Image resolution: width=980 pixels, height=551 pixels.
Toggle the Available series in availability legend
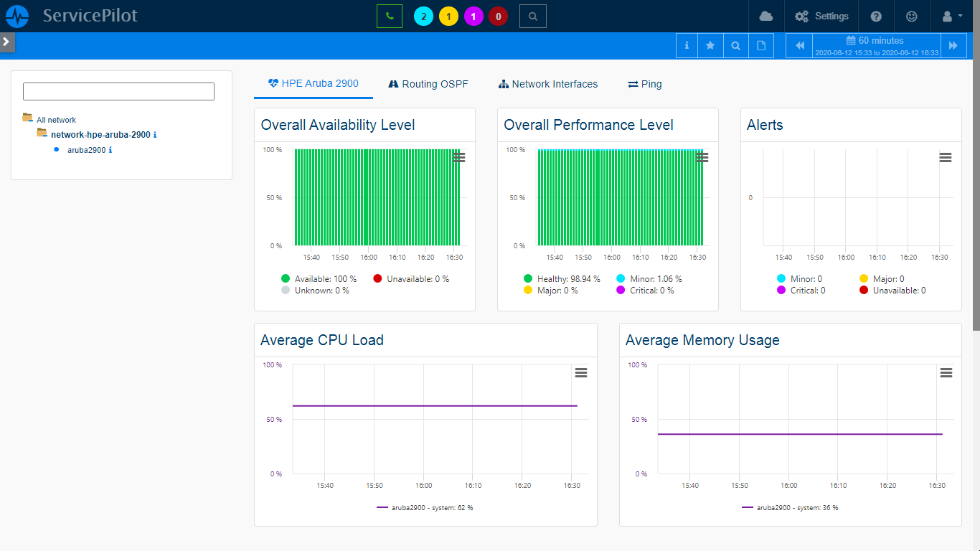pyautogui.click(x=319, y=279)
